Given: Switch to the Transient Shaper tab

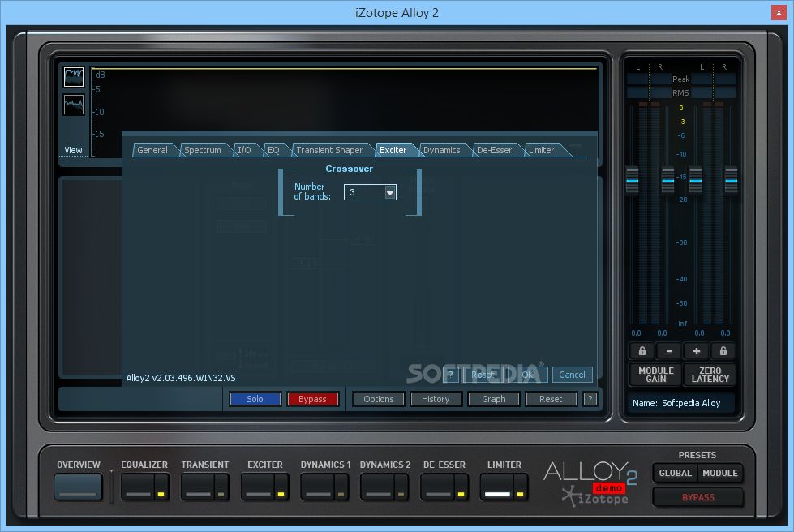Looking at the screenshot, I should coord(329,150).
